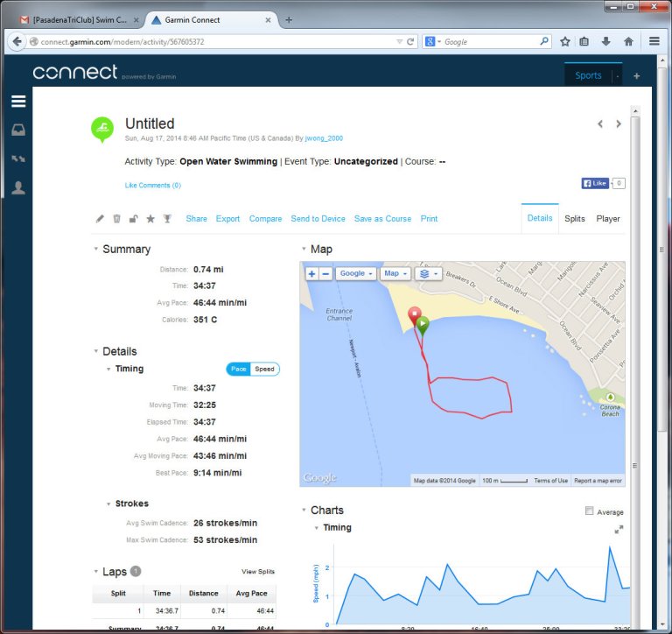
Task: Click the Compare link
Action: 266,219
